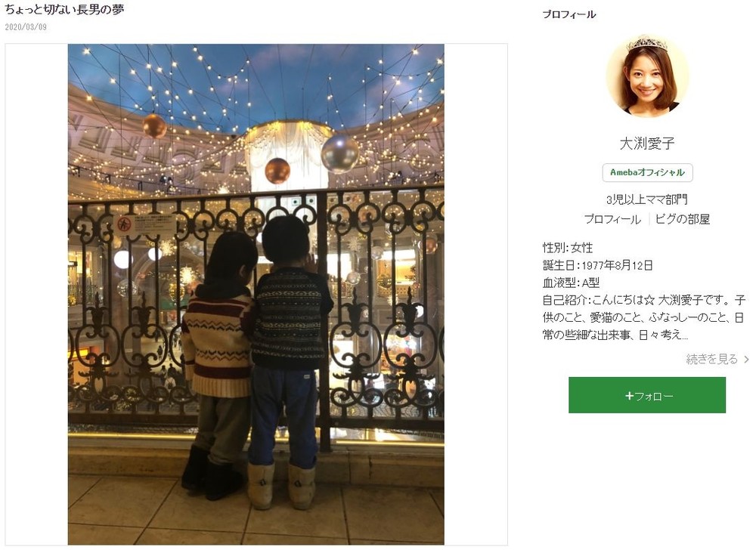Open the プロフィール link under 3児以上ママ部門
Image resolution: width=756 pixels, height=550 pixels.
point(612,219)
